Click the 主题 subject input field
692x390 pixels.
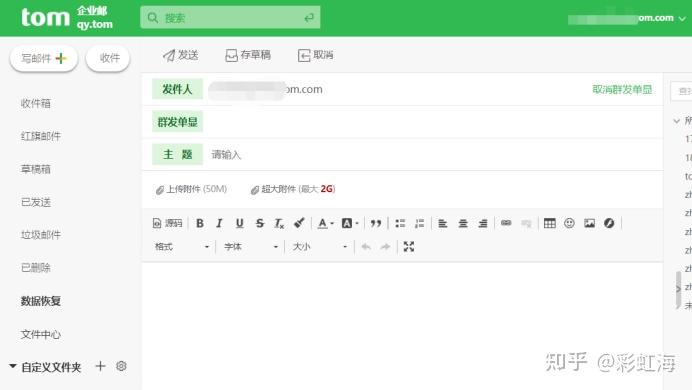pos(432,155)
